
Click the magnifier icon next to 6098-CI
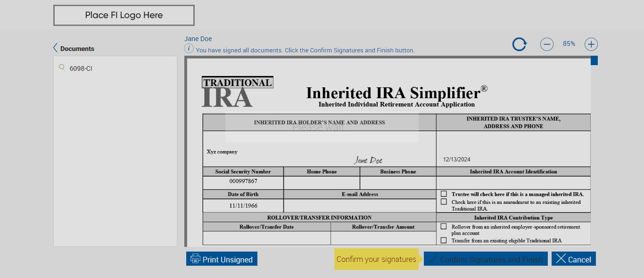click(x=62, y=67)
